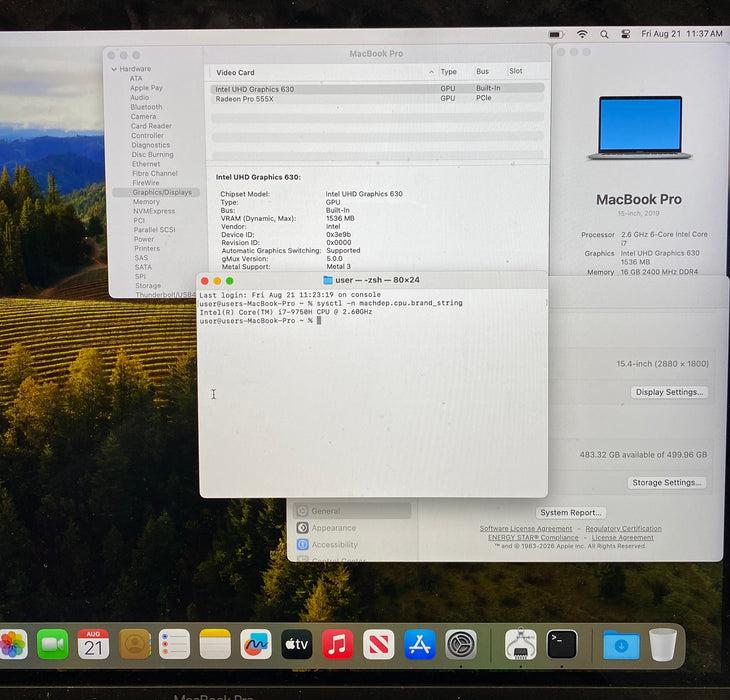
Task: Close the Terminal window with red button
Action: click(x=204, y=281)
